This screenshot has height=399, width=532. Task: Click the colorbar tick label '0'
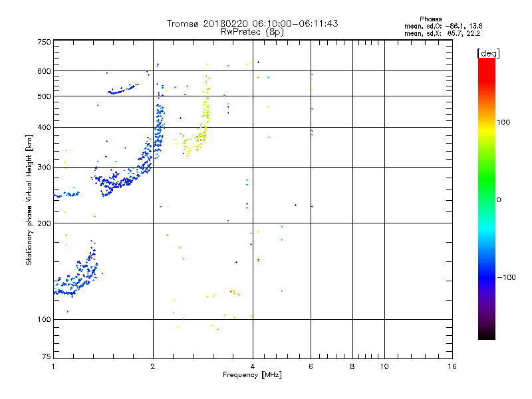coord(499,200)
